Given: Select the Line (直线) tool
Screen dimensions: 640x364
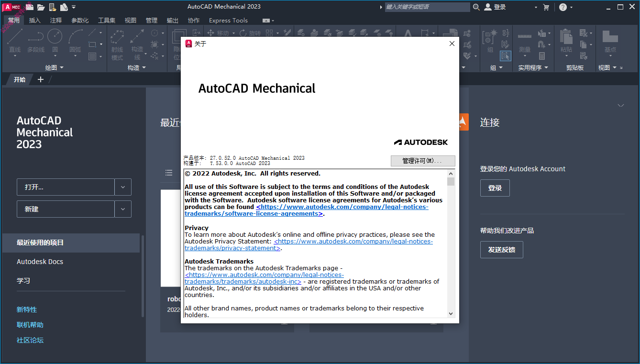Looking at the screenshot, I should [x=15, y=41].
